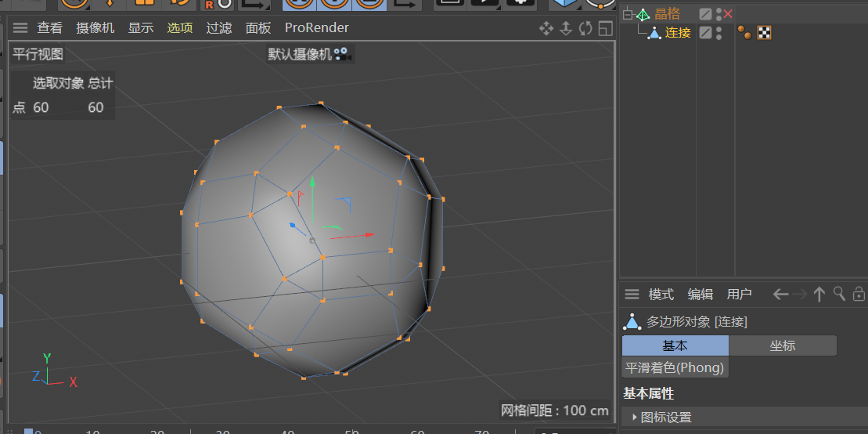The height and width of the screenshot is (434, 868).
Task: Toggle editor visibility dot of 晶格
Action: coord(719,11)
